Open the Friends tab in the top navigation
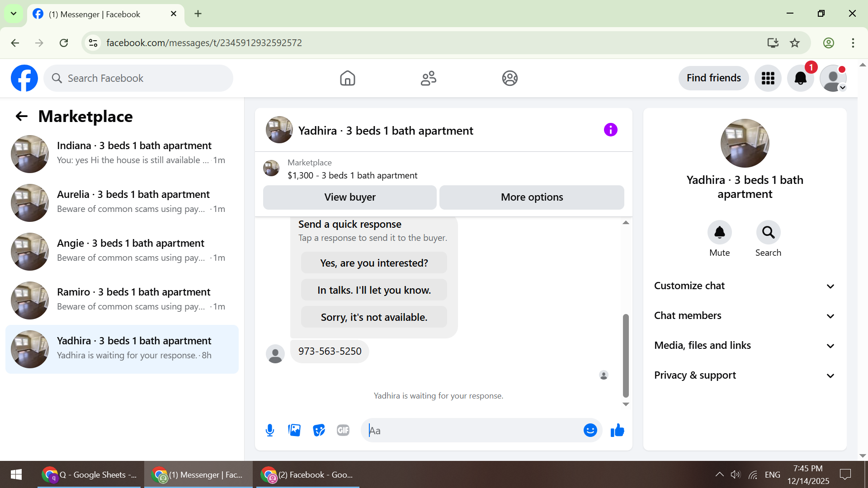 tap(428, 78)
